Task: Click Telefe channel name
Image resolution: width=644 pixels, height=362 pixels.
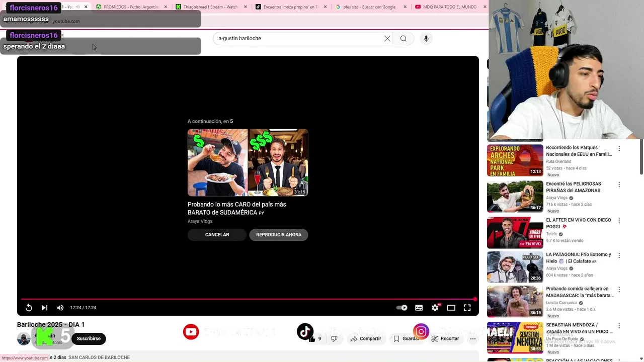Action: coord(552,234)
